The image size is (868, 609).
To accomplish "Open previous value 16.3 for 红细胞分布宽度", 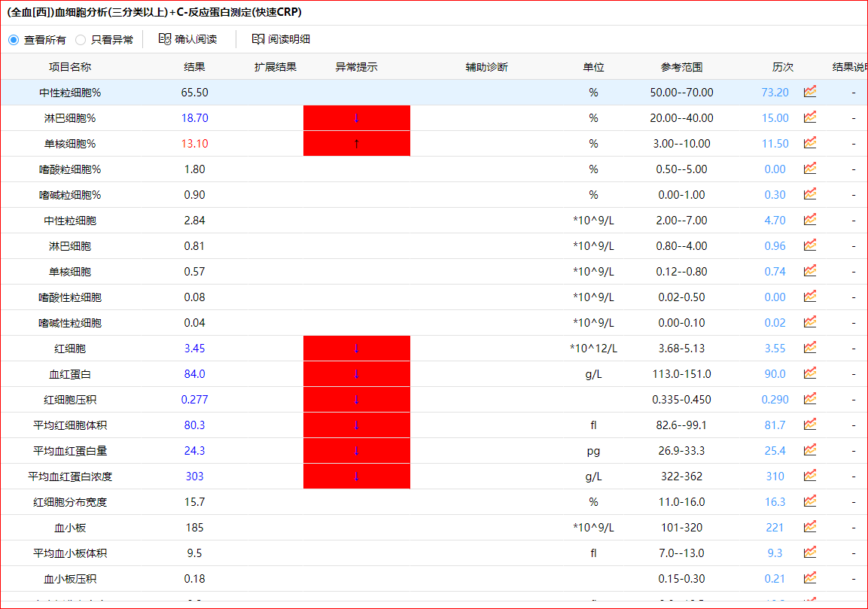I will point(775,502).
